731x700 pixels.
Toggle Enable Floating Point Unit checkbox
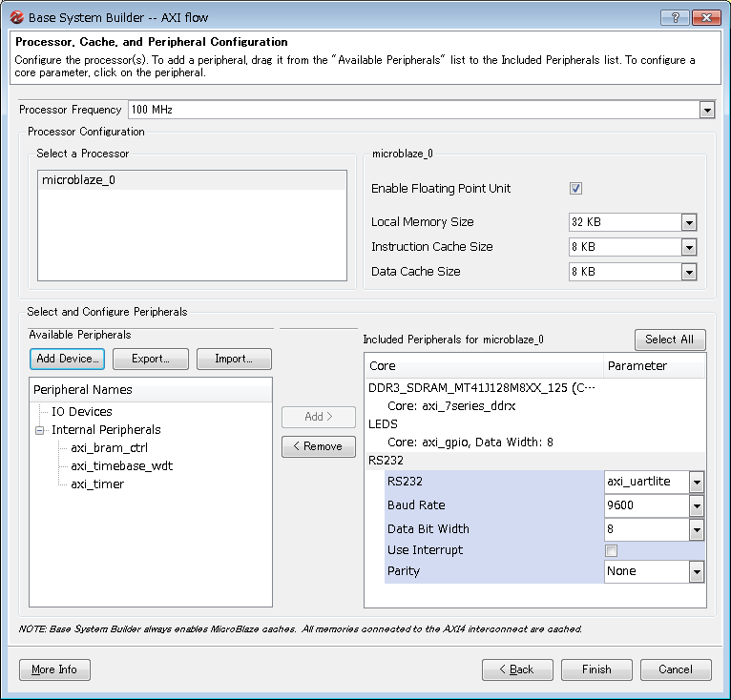[575, 189]
